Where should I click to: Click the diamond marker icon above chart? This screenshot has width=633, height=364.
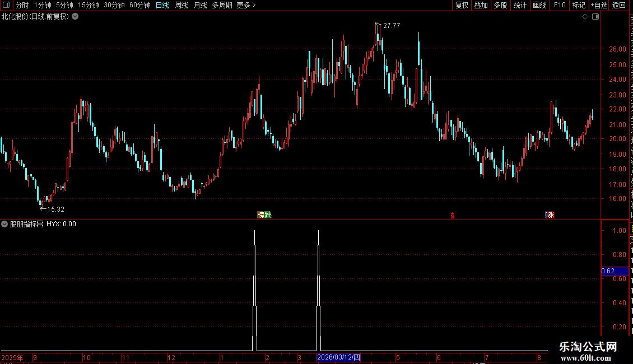coord(585,17)
